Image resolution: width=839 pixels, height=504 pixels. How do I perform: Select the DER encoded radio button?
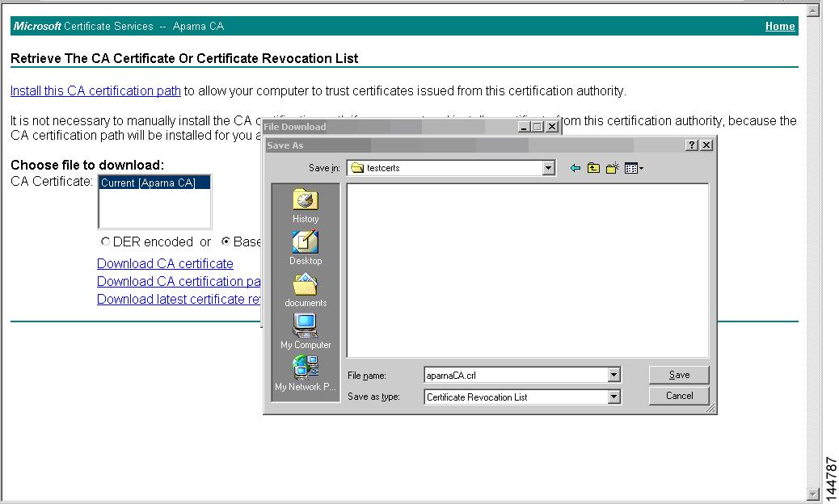point(105,241)
